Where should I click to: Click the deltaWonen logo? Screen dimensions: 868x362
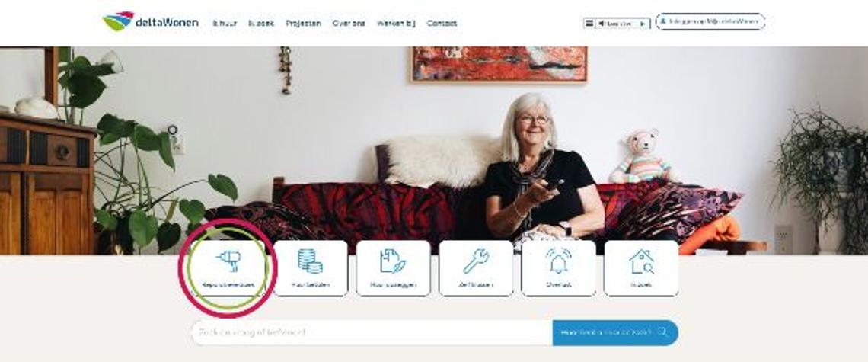click(150, 21)
